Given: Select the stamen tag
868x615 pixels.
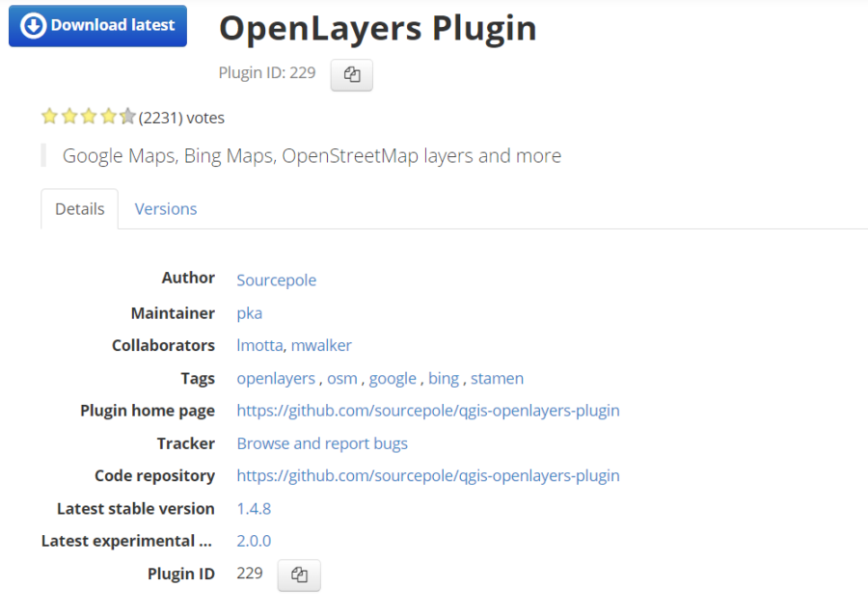Looking at the screenshot, I should pyautogui.click(x=497, y=378).
